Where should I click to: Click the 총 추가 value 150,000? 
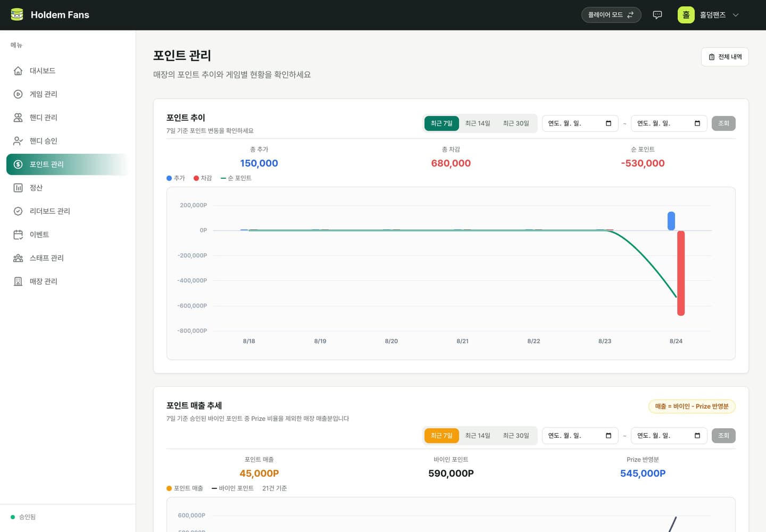pyautogui.click(x=259, y=163)
